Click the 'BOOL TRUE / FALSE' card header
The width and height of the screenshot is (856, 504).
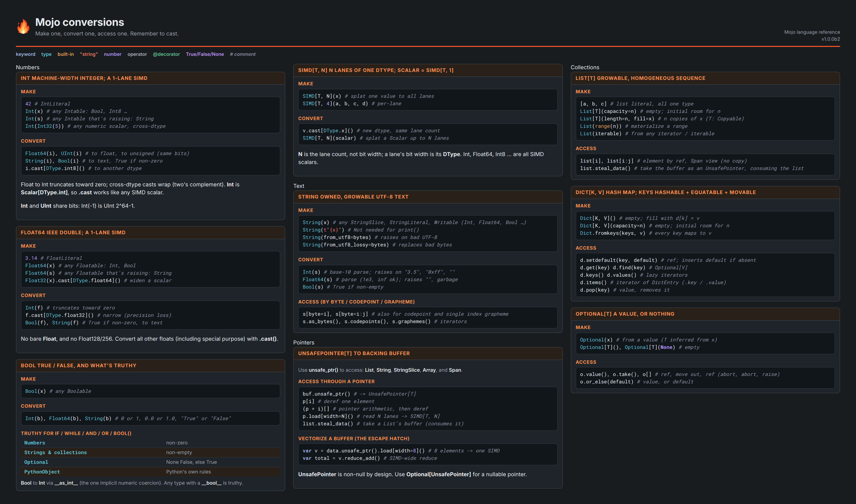point(150,366)
